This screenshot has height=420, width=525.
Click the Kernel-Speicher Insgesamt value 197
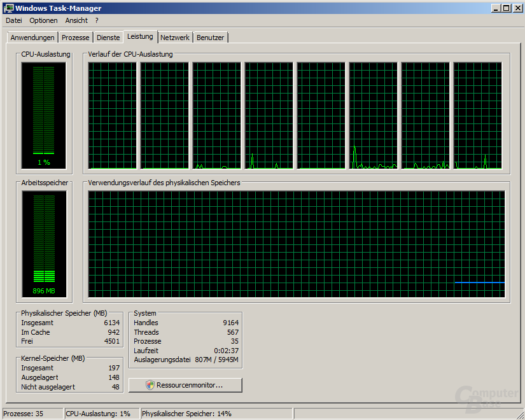(x=114, y=368)
